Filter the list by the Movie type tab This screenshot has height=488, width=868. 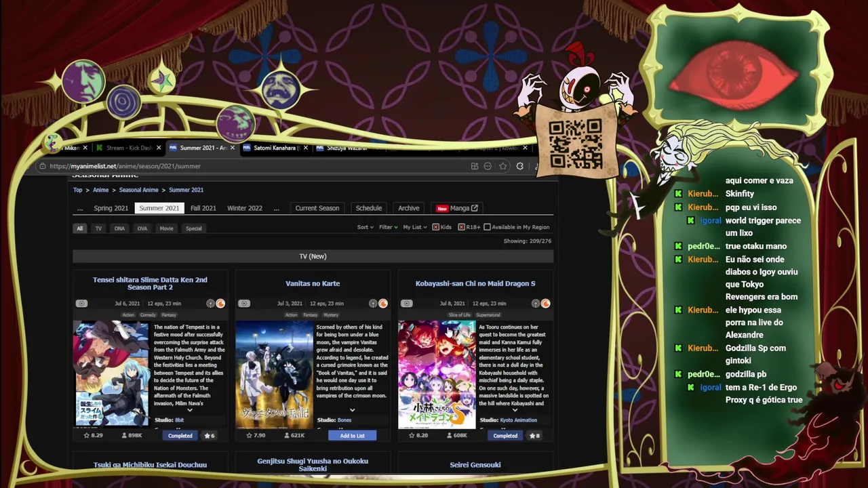click(x=166, y=228)
